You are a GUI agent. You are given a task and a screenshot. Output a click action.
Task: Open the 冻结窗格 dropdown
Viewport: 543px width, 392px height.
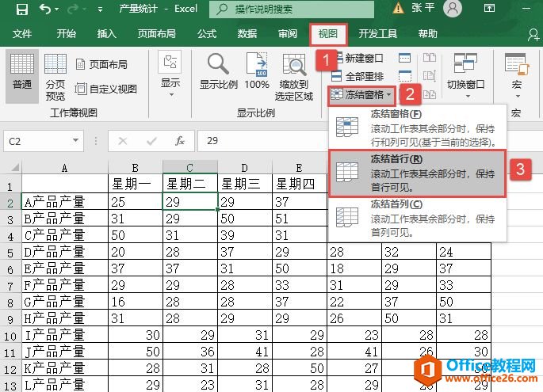point(361,94)
